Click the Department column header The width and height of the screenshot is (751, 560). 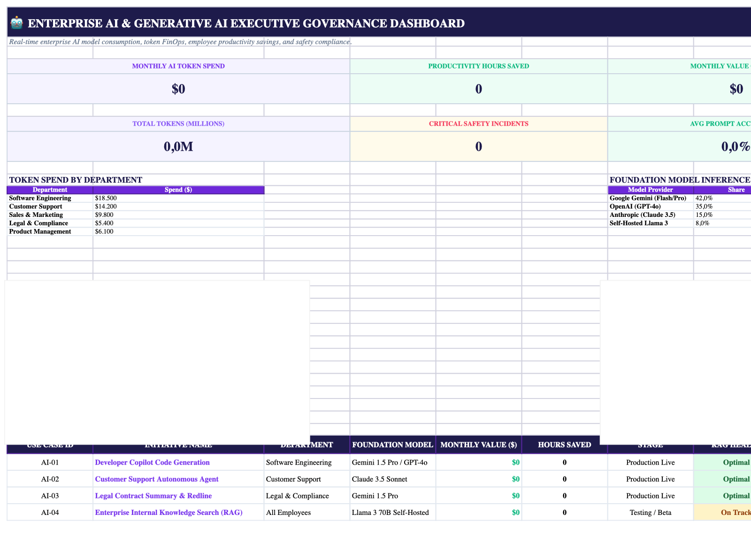pos(50,190)
